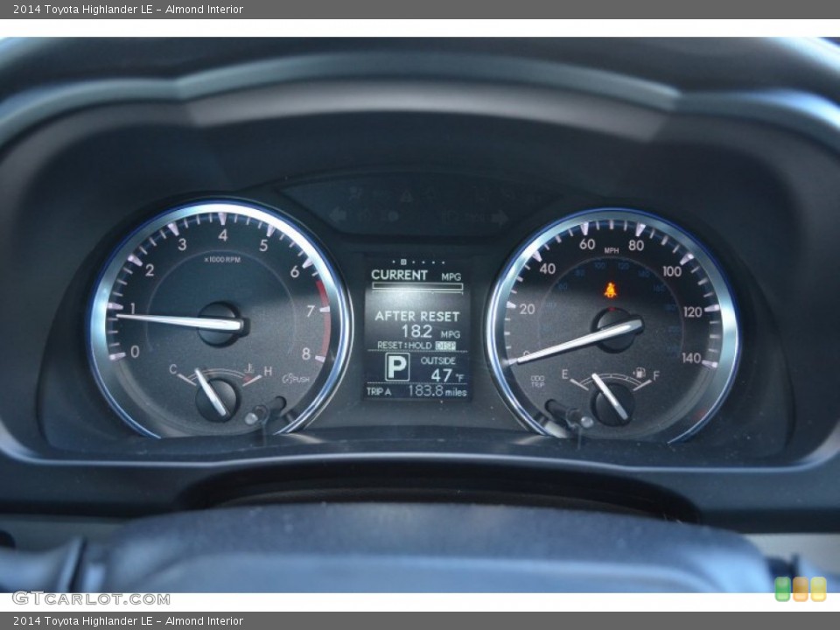
Task: Click the 183.8 miles trip reading
Action: [x=437, y=391]
